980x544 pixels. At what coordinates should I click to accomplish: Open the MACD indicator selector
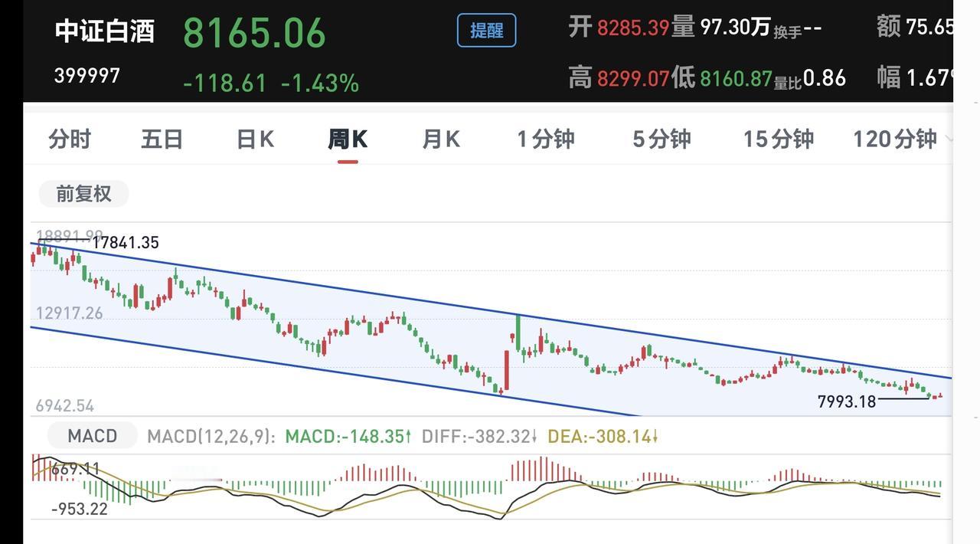click(92, 436)
